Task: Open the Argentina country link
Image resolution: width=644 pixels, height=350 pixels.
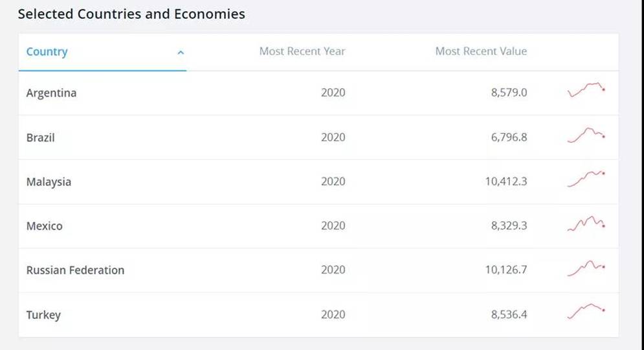Action: click(x=51, y=93)
